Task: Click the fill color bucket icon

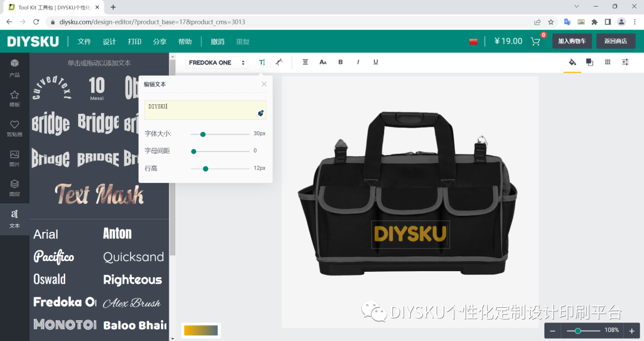Action: click(572, 63)
